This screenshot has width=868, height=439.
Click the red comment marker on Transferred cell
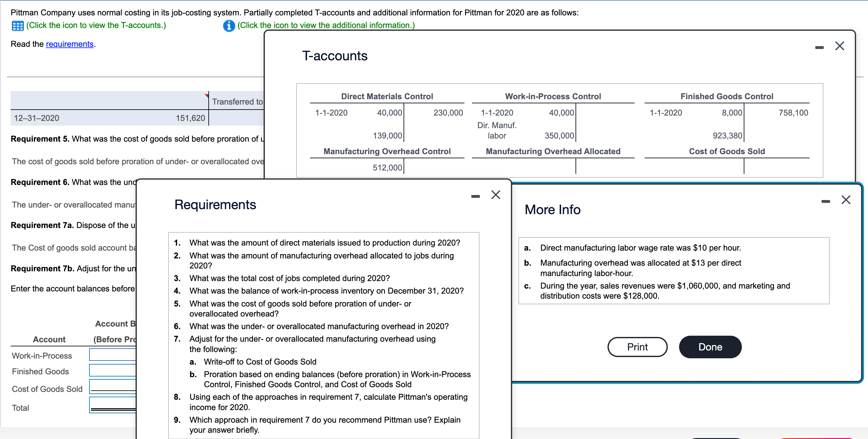206,96
